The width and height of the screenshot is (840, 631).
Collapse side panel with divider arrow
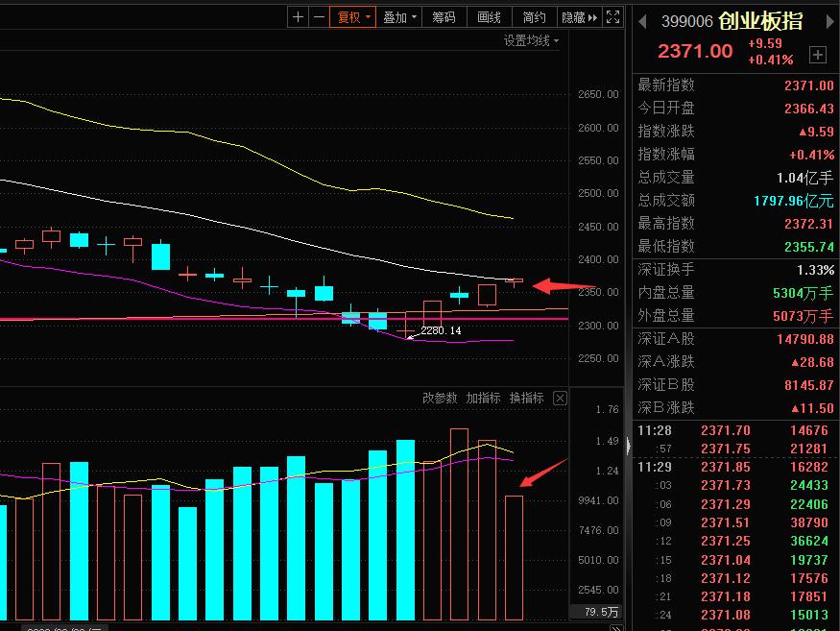pyautogui.click(x=629, y=446)
